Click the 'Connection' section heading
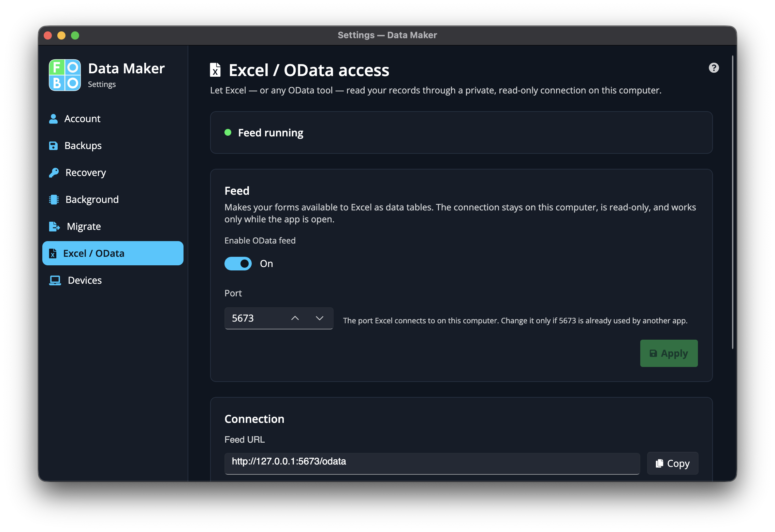Screen dimensions: 775x532 click(254, 419)
